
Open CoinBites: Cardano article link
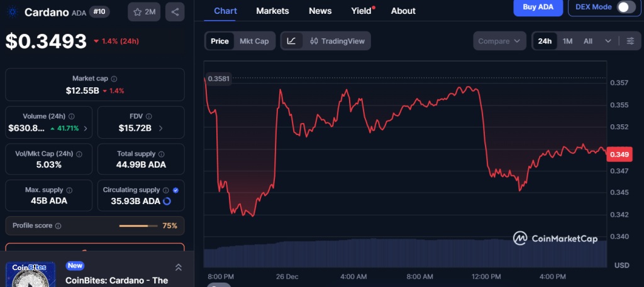tap(116, 281)
